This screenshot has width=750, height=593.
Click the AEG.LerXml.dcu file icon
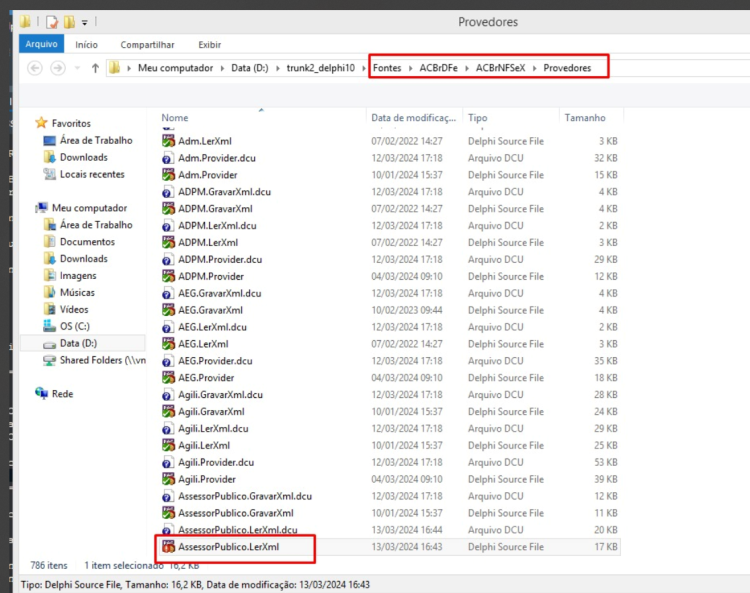(x=168, y=328)
